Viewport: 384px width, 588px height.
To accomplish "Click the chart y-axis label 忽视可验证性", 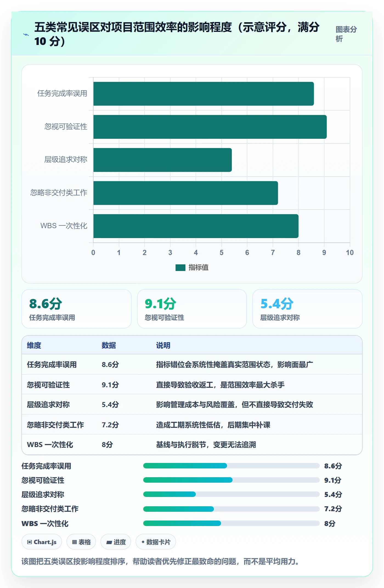I will pyautogui.click(x=66, y=127).
